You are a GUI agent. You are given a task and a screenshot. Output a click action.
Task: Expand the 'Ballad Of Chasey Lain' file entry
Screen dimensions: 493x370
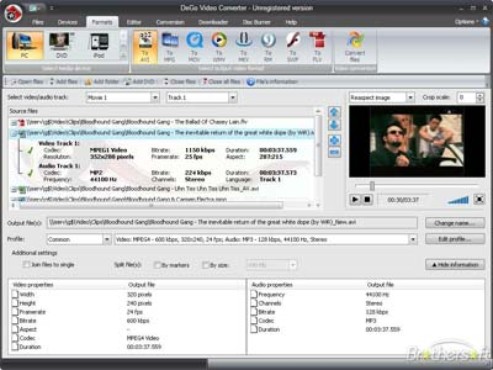pyautogui.click(x=14, y=123)
